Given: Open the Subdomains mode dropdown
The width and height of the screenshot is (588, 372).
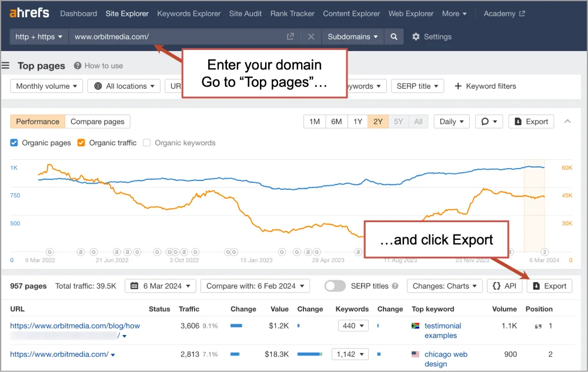Looking at the screenshot, I should click(352, 36).
